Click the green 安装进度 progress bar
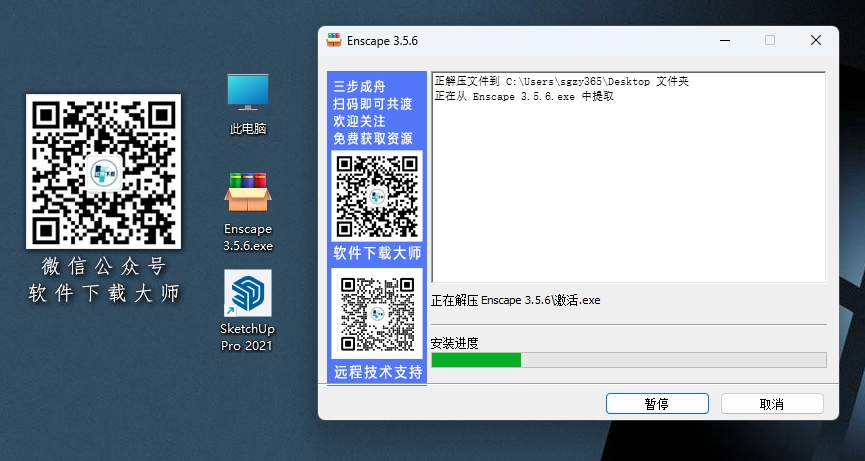The height and width of the screenshot is (461, 865). click(x=629, y=360)
